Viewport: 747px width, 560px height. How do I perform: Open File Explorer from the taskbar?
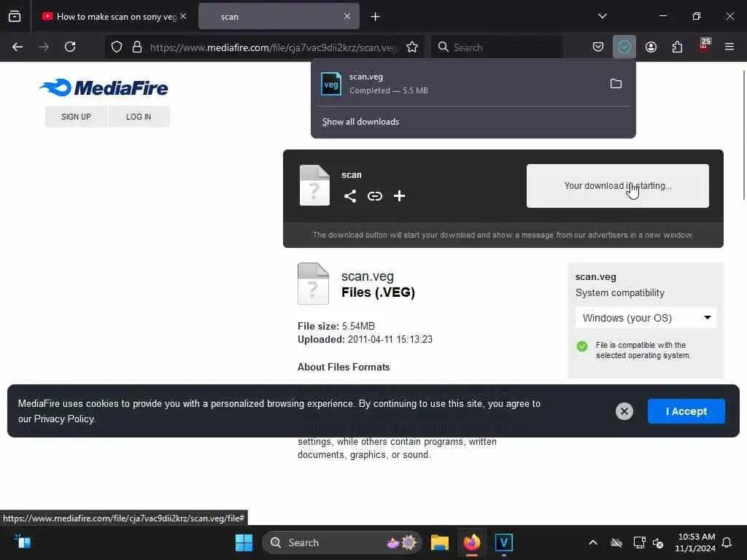[439, 542]
